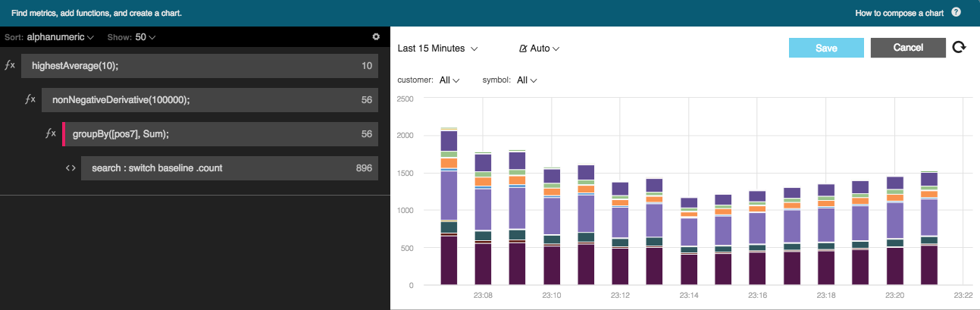Click the 23:14 time axis label

pos(689,295)
